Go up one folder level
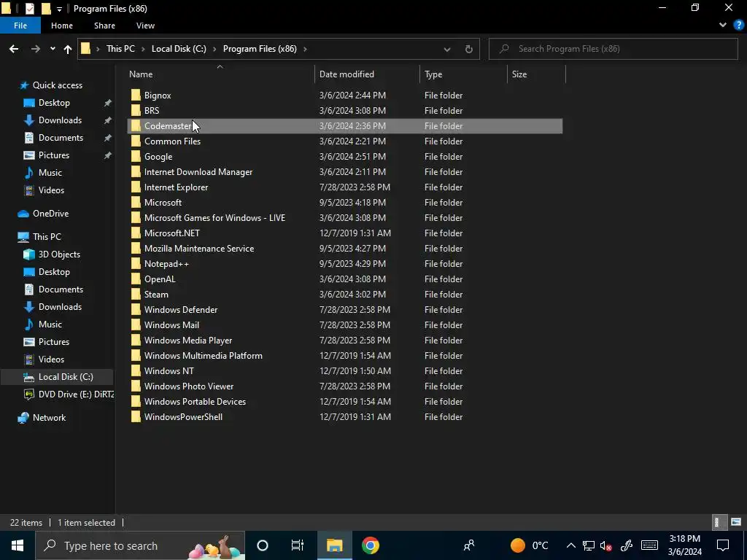 68,49
